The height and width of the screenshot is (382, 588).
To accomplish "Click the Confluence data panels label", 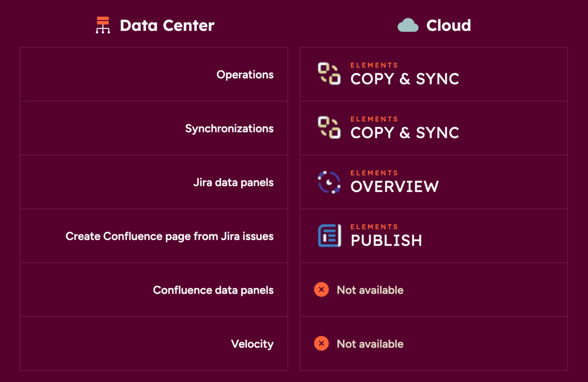I will [213, 290].
